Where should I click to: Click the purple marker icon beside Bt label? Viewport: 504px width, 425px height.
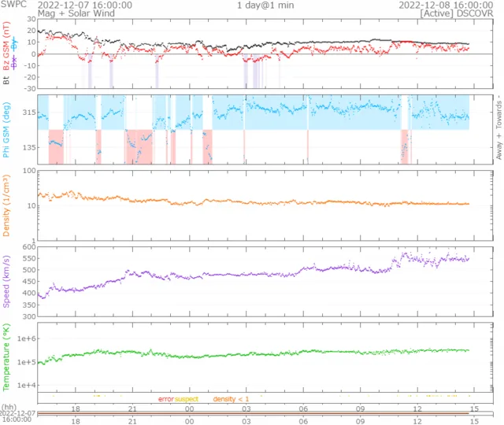[14, 62]
